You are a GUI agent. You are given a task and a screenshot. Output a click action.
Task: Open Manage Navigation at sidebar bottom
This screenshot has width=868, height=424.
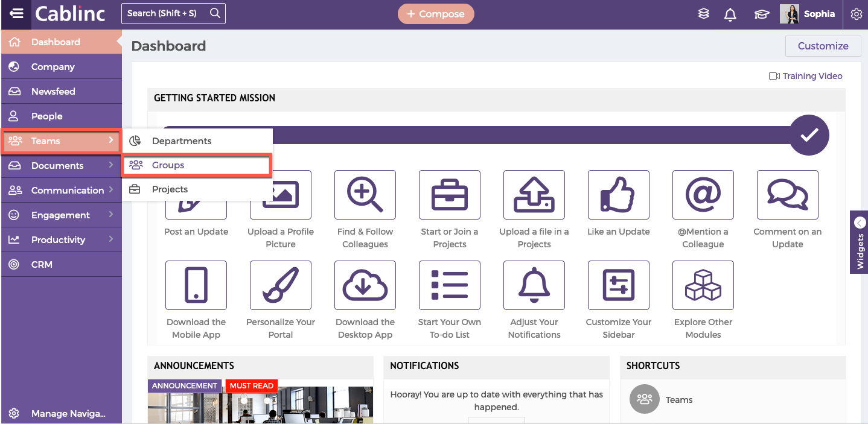coord(61,414)
